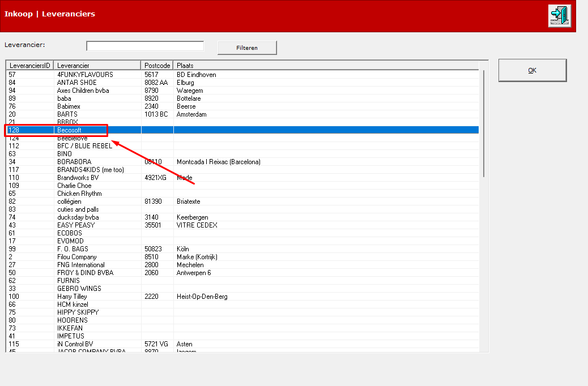Select the BORABORA supplier row
Screen dimensions: 588x386
tap(242, 161)
